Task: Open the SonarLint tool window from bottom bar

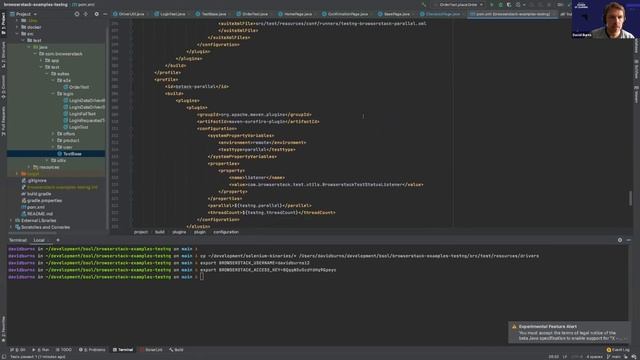Action: coord(151,350)
